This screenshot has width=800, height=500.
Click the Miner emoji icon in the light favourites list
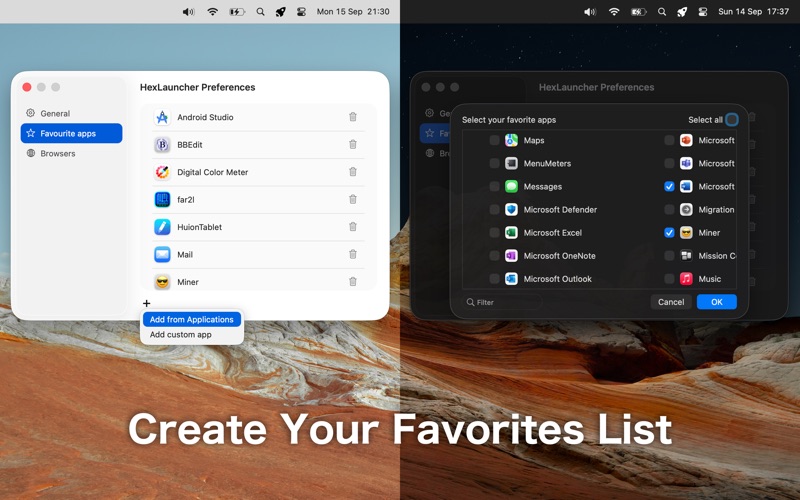pos(162,282)
